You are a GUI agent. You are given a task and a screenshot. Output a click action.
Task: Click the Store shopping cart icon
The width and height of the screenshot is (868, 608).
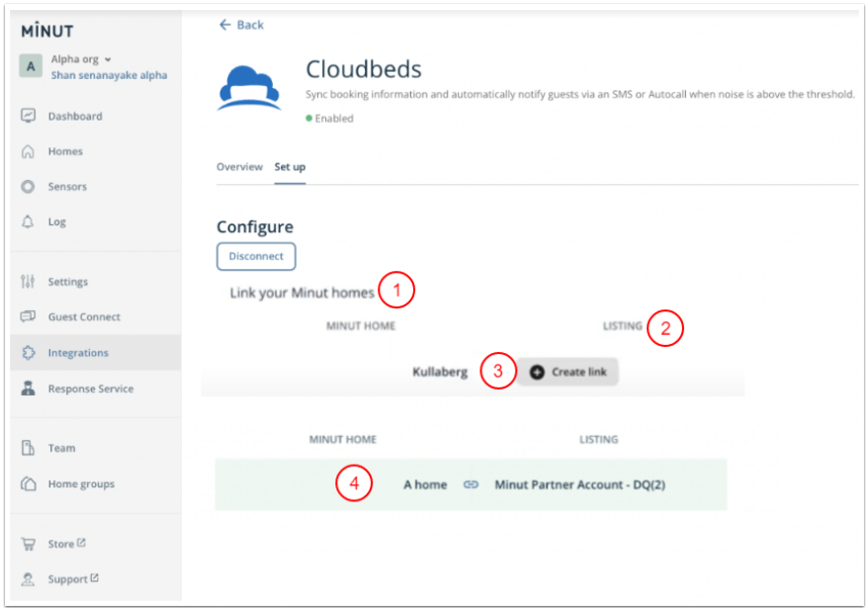coord(29,544)
